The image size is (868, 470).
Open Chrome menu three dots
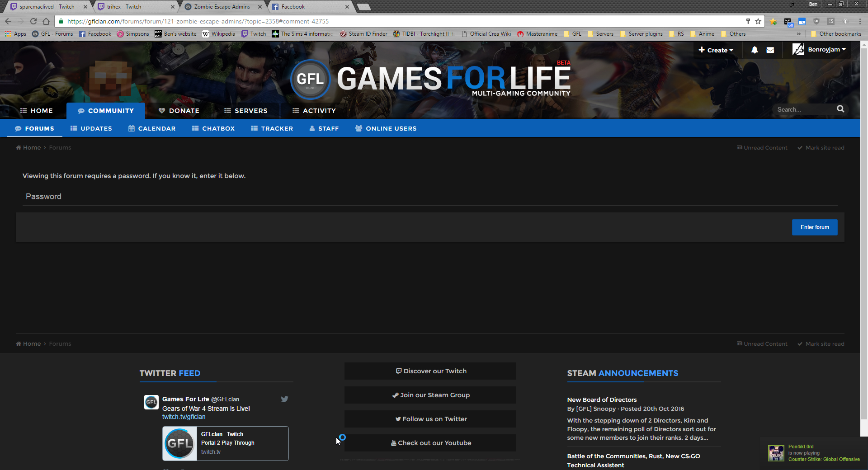859,21
